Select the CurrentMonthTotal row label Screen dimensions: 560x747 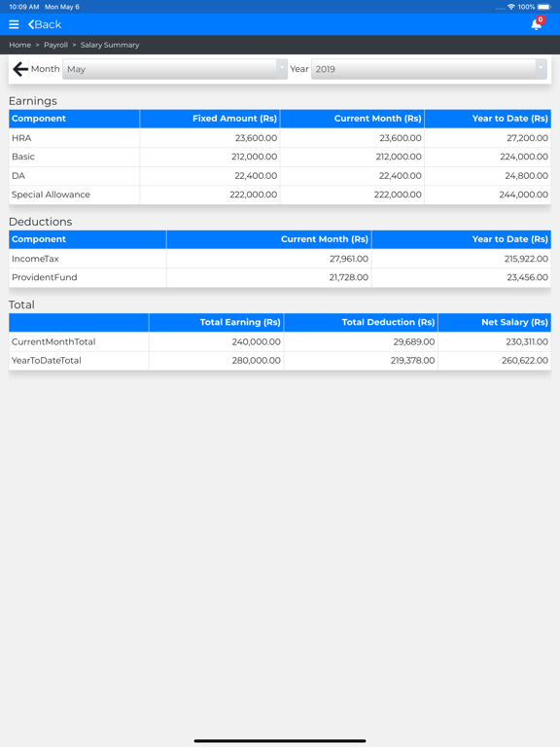point(53,341)
